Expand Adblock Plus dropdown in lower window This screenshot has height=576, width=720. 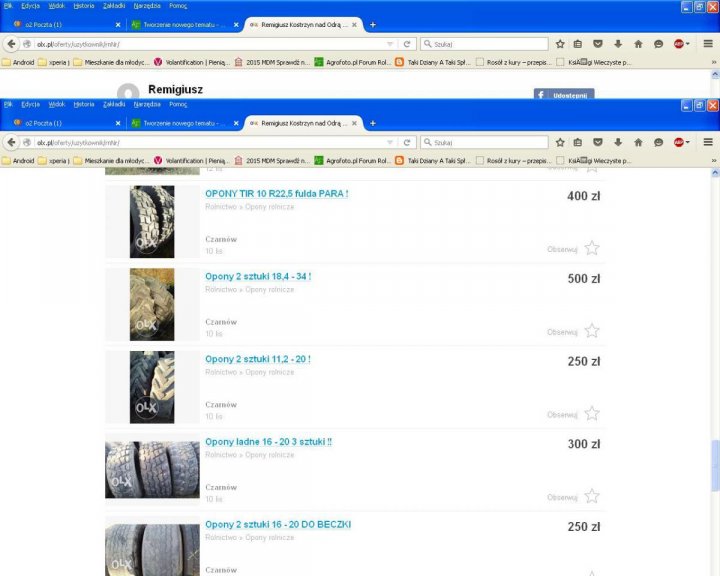click(x=688, y=143)
